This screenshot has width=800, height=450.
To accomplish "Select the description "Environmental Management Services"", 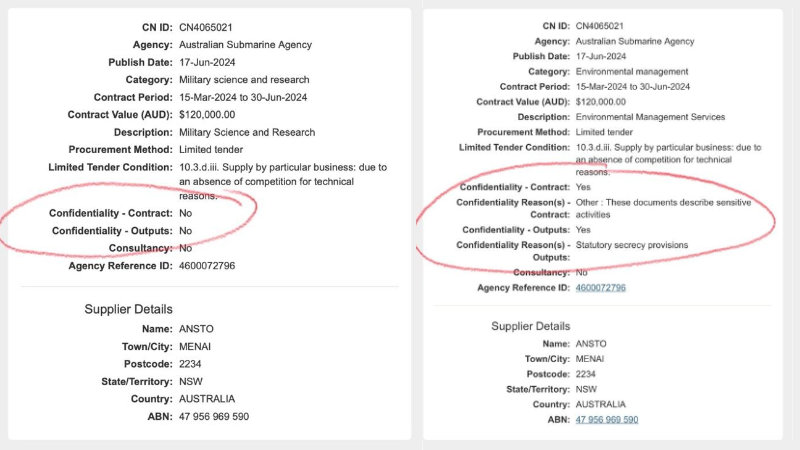I will pyautogui.click(x=648, y=117).
